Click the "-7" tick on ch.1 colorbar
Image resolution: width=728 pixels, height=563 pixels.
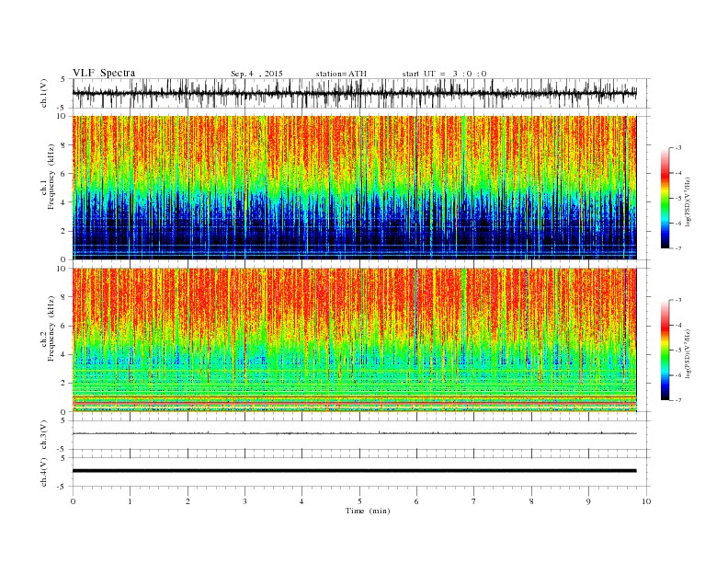coord(678,248)
